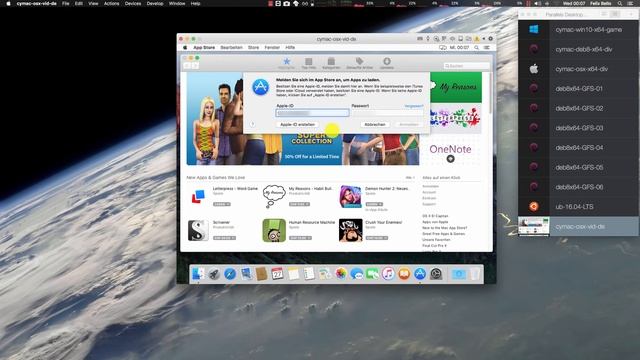640x360 pixels.
Task: Open FaceTime in the guest Dock
Action: (x=372, y=274)
